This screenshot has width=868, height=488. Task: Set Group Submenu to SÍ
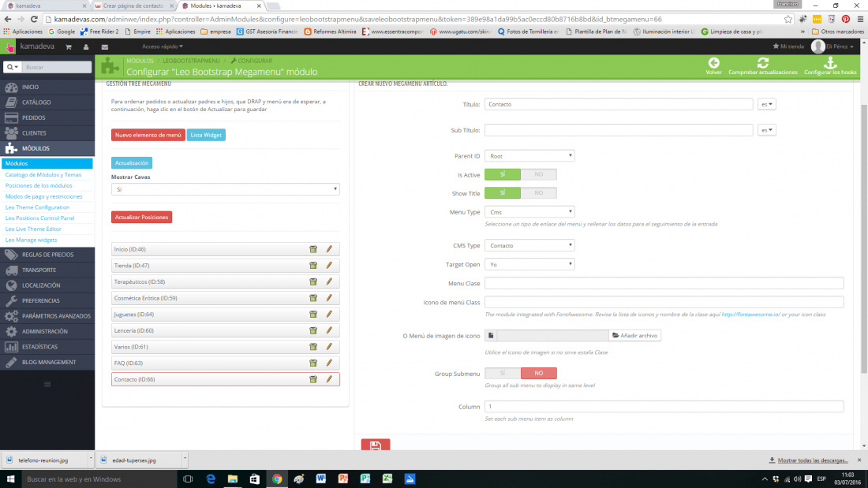point(503,374)
